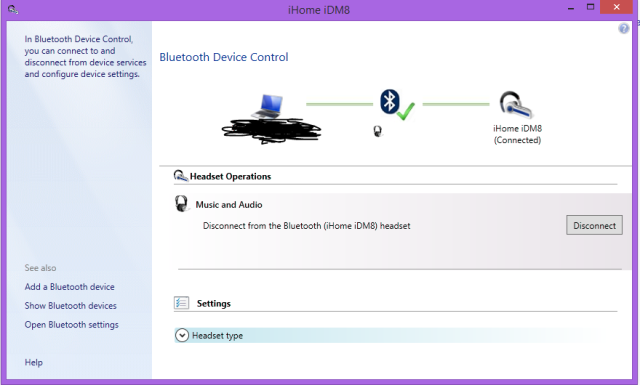The height and width of the screenshot is (385, 640).
Task: Click the Bluetooth logo with green checkmark
Action: 397,105
